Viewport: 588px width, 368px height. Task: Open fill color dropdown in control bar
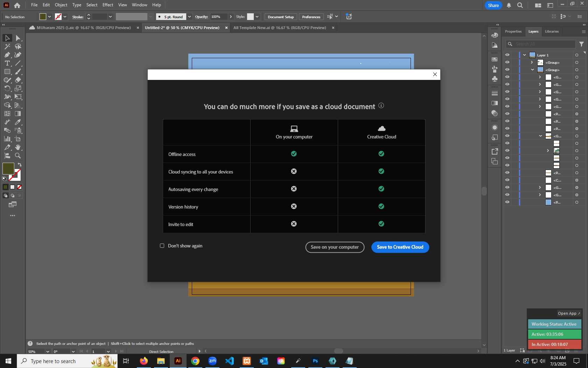[50, 17]
